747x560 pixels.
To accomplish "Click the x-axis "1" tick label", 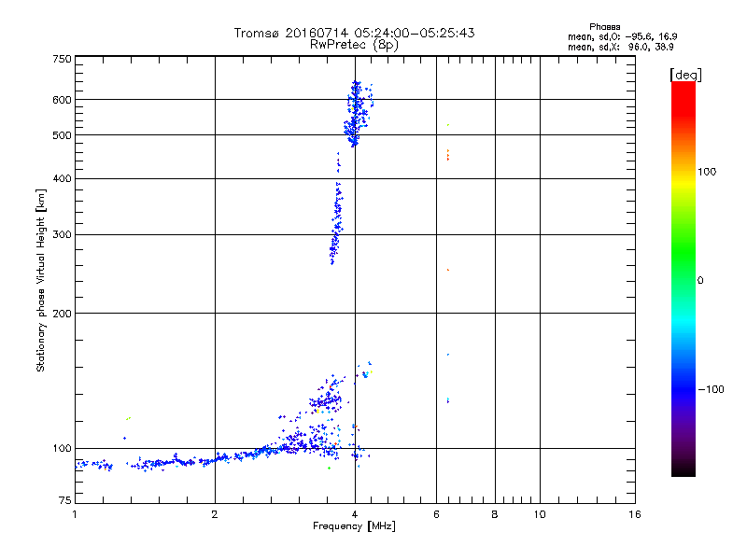I will click(x=75, y=514).
